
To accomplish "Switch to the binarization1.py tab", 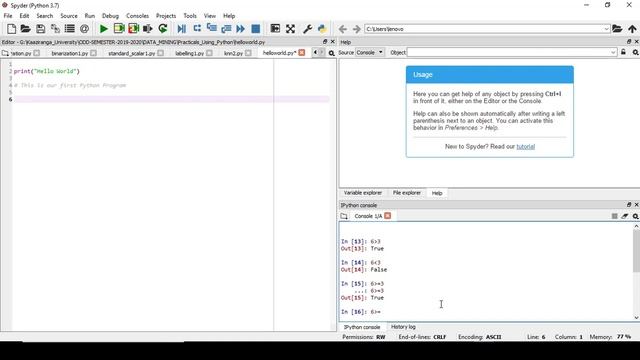I will coord(69,53).
